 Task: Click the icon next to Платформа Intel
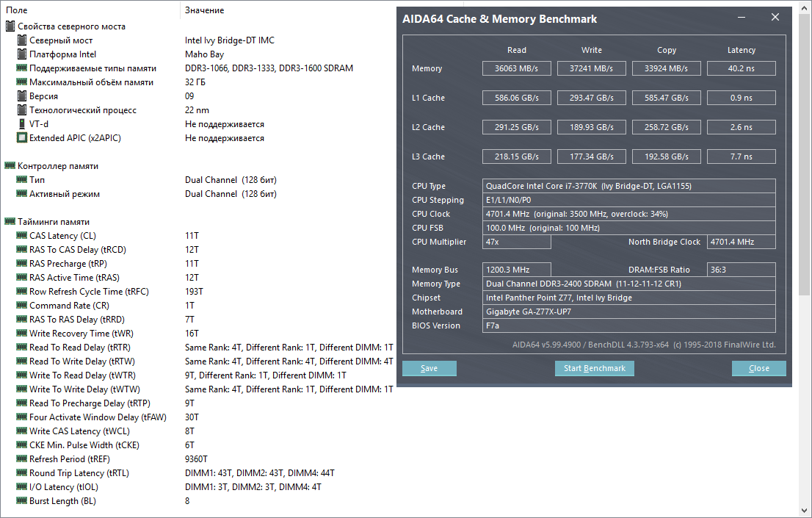click(x=22, y=54)
